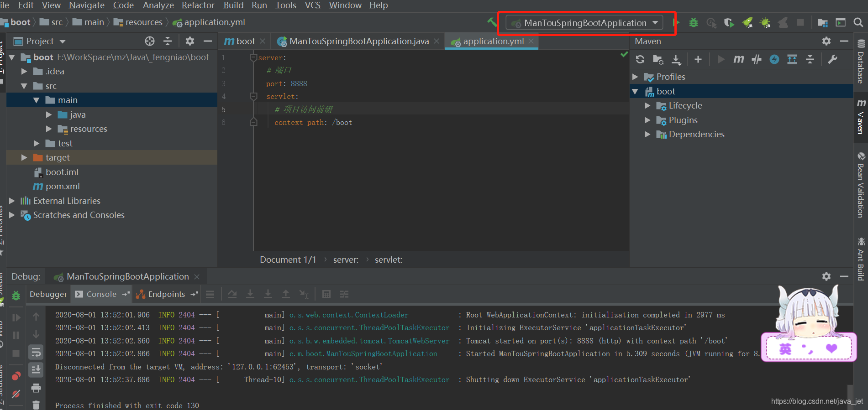Viewport: 868px width, 410px height.
Task: Toggle Database tool window stripe button
Action: pyautogui.click(x=861, y=62)
